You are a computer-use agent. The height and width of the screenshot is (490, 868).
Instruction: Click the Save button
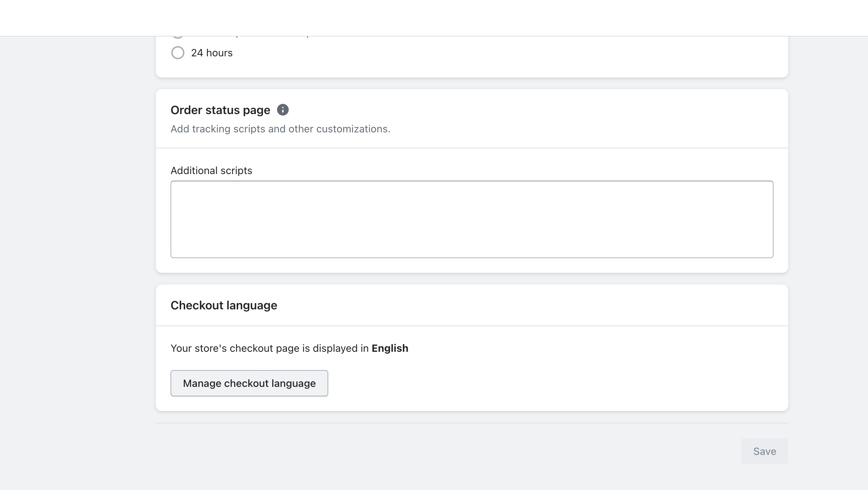pyautogui.click(x=764, y=451)
